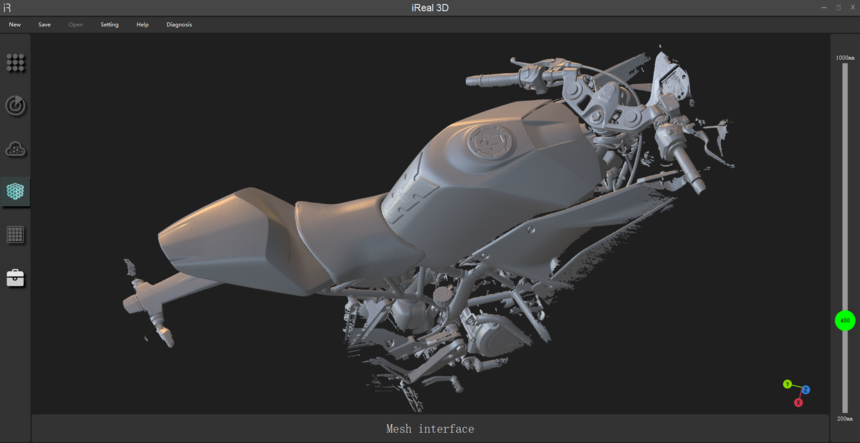
Task: Click the blue Z axis marker
Action: pyautogui.click(x=806, y=390)
